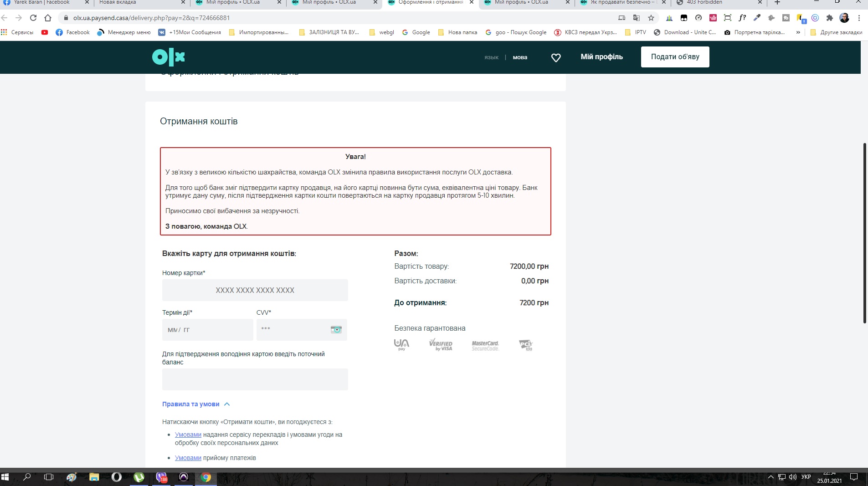Click the WhatFont f? extension icon
The image size is (868, 486).
tap(742, 18)
